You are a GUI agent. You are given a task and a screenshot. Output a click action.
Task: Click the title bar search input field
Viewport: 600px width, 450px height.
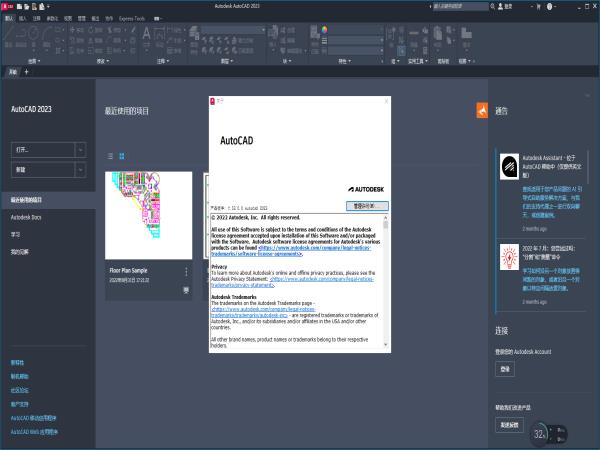[461, 6]
